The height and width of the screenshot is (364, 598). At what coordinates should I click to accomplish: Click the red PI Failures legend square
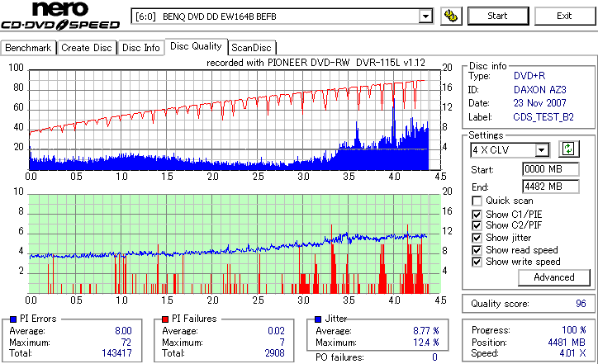tap(165, 319)
